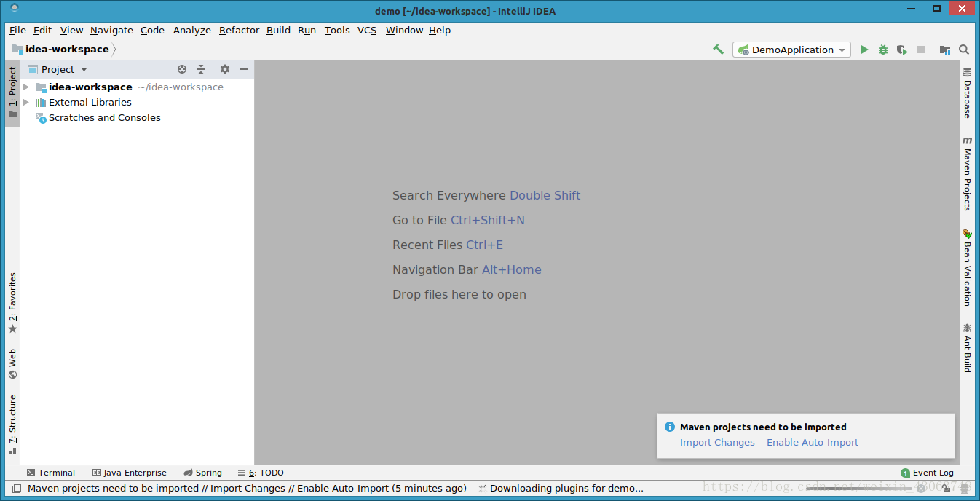980x501 pixels.
Task: Open Project panel gear settings
Action: coord(225,69)
